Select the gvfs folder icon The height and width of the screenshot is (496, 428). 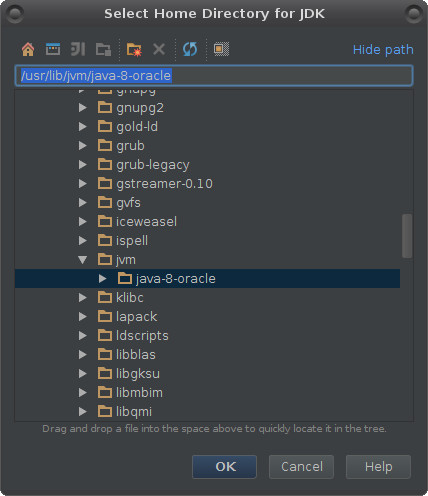(x=105, y=202)
